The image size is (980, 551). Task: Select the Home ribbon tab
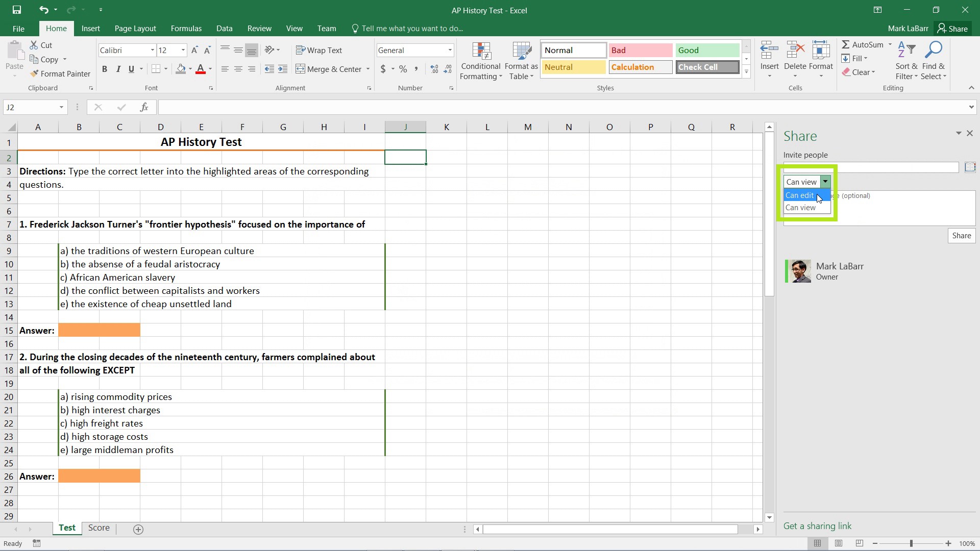click(56, 28)
